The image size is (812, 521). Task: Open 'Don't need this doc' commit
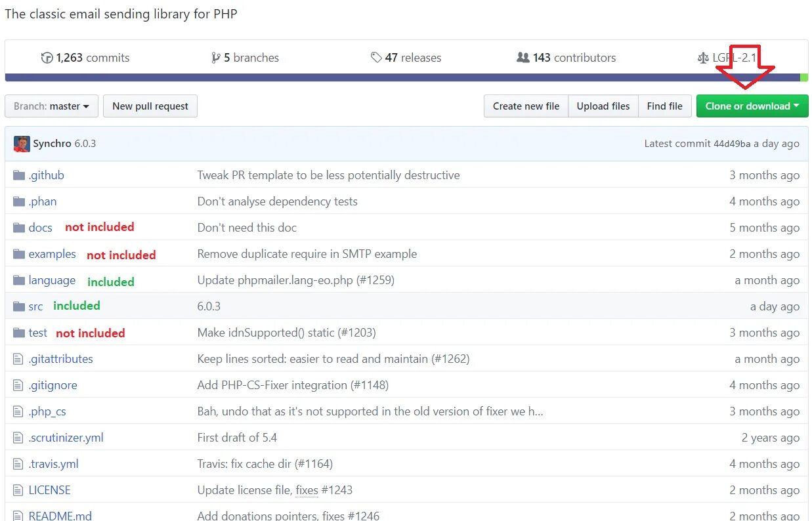tap(247, 228)
